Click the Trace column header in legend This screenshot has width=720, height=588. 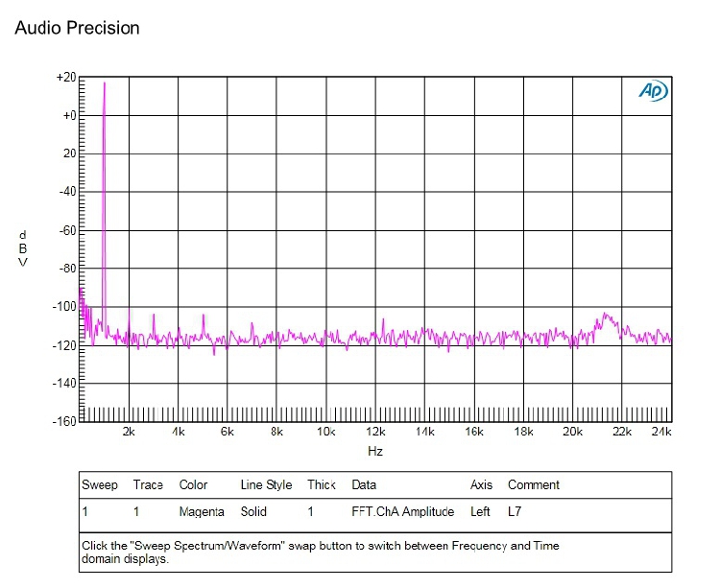(148, 484)
